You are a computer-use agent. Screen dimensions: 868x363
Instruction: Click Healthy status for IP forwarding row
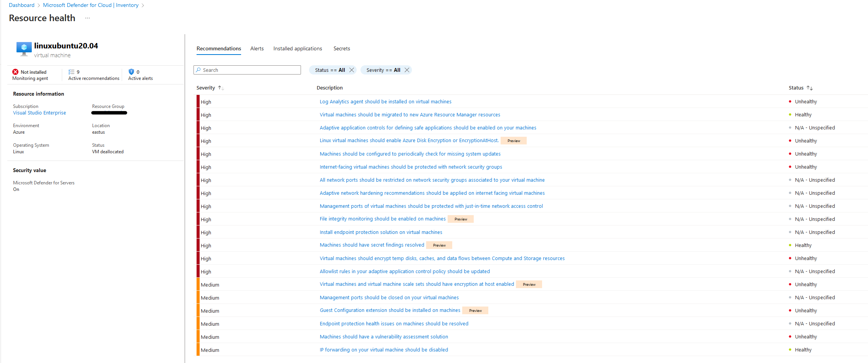point(803,350)
